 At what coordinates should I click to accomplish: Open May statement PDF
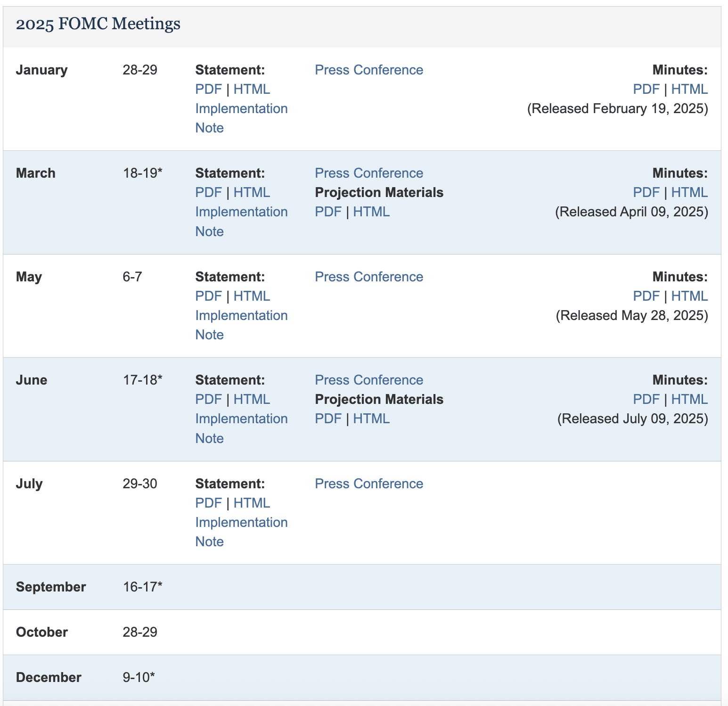(208, 296)
